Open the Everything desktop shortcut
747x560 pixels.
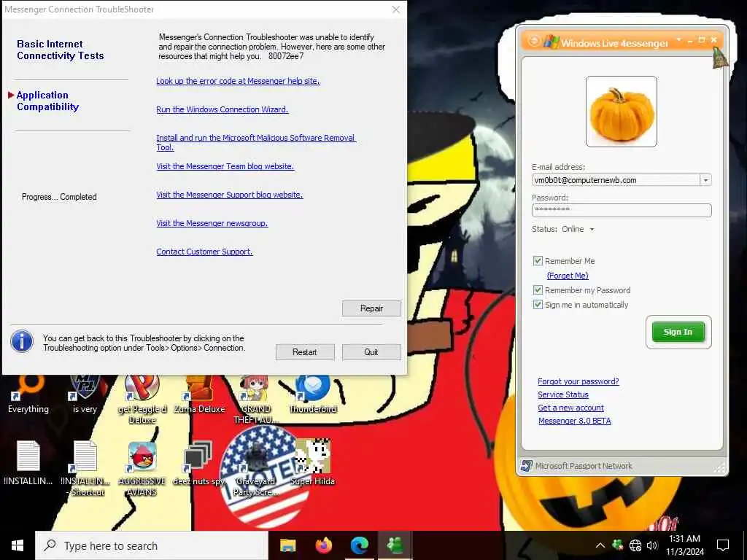click(x=28, y=394)
